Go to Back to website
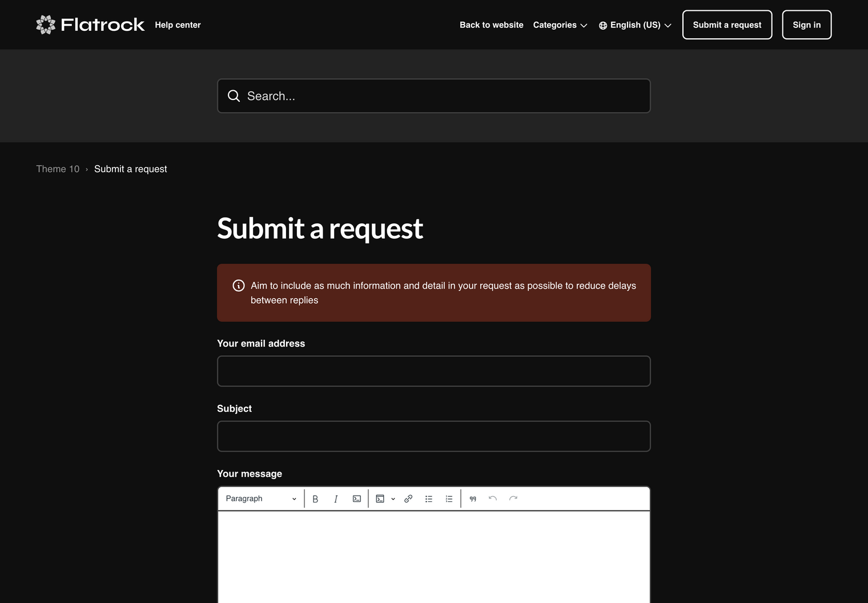 click(491, 25)
